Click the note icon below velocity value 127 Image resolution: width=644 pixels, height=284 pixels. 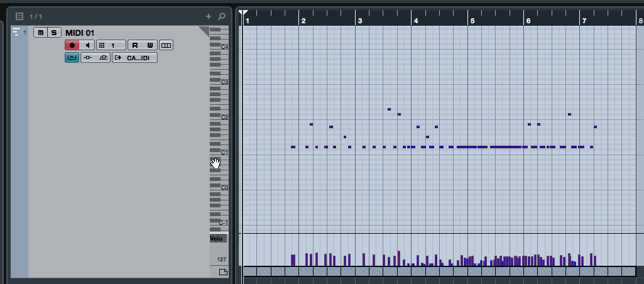223,272
